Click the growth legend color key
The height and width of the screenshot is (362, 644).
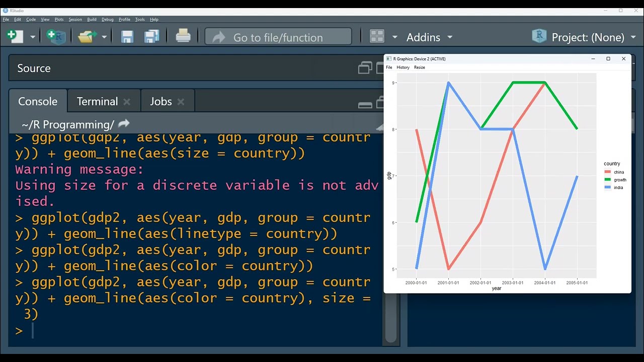pyautogui.click(x=608, y=179)
